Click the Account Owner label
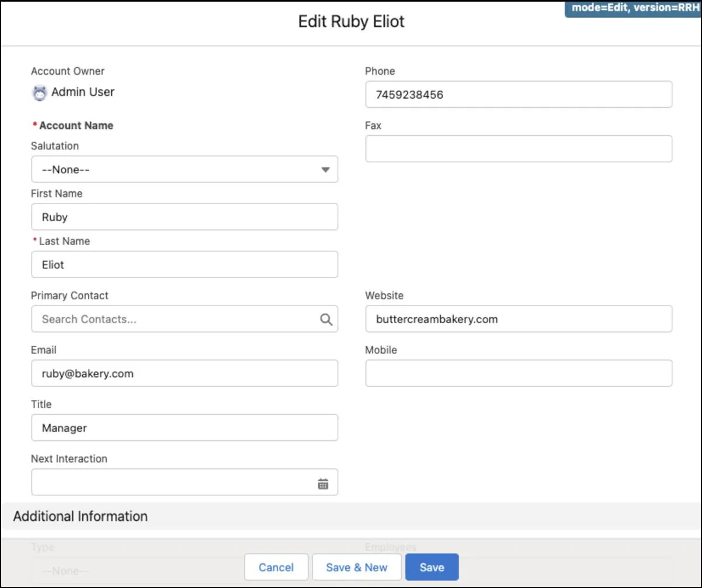Viewport: 702px width, 588px height. [68, 71]
